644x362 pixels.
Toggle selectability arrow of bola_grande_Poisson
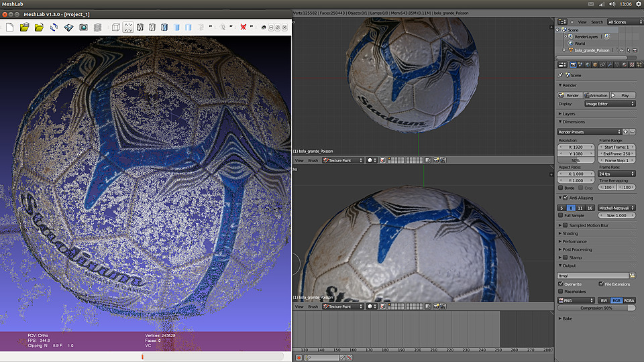[x=629, y=50]
